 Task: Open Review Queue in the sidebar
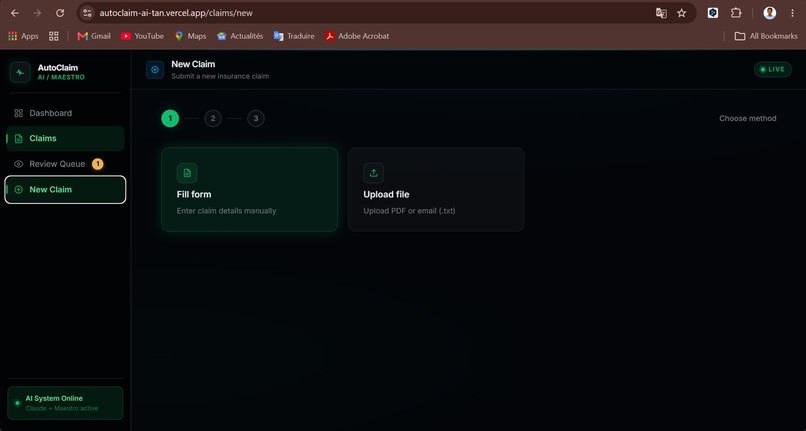tap(65, 164)
